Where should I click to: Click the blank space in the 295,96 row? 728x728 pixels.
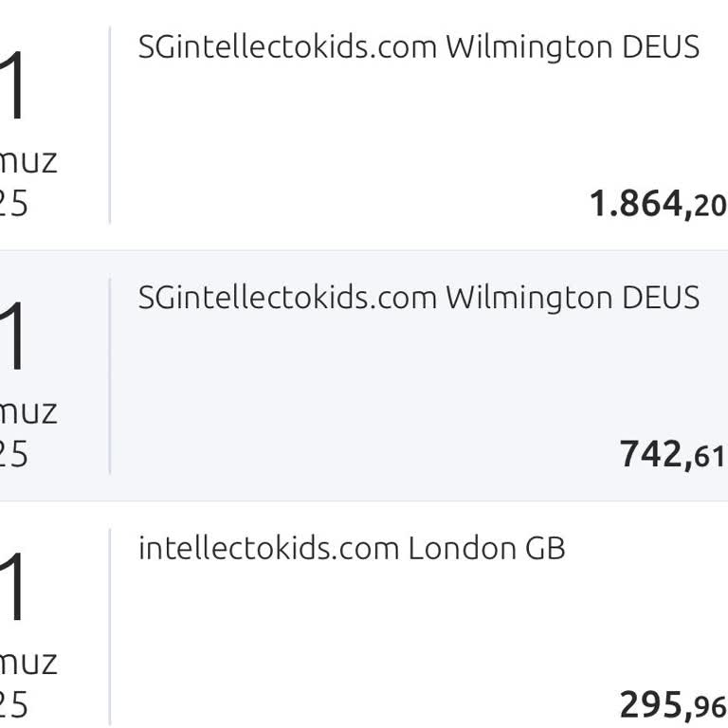coord(379,635)
